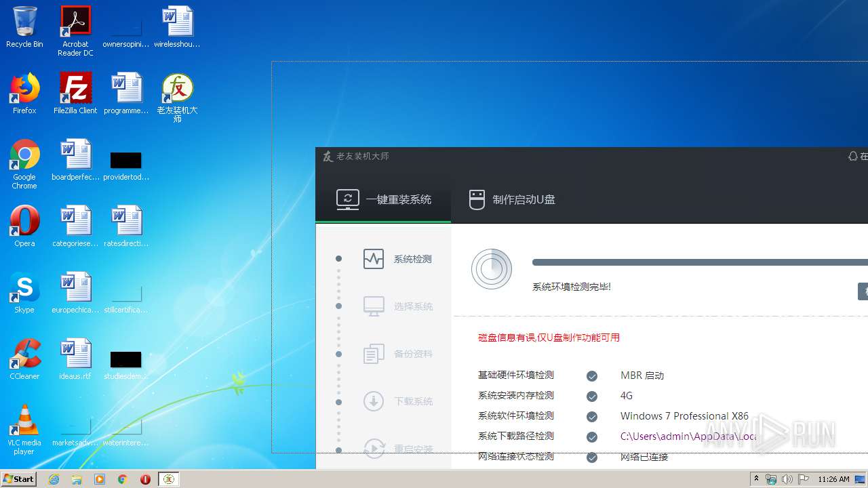The width and height of the screenshot is (868, 488).
Task: Open Opera from the taskbar
Action: tap(145, 479)
